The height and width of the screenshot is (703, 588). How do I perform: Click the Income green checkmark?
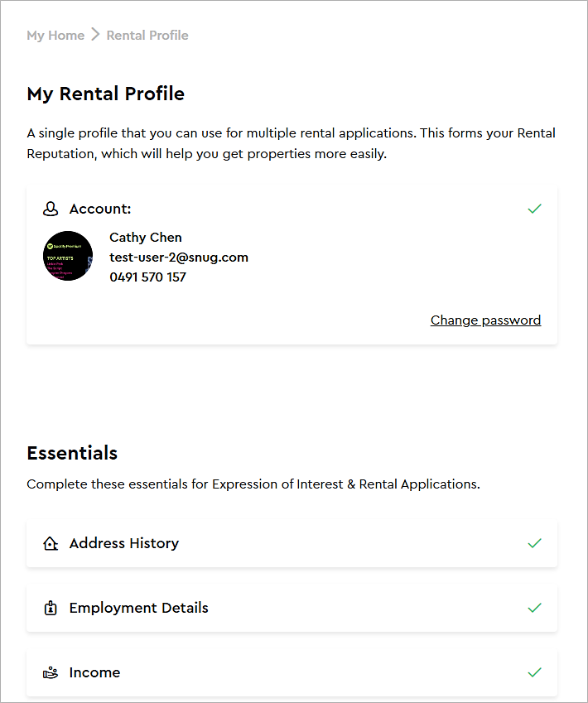click(x=534, y=672)
